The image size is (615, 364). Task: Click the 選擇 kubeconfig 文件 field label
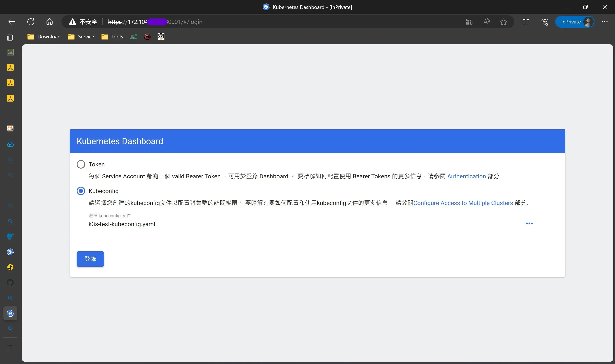[110, 215]
